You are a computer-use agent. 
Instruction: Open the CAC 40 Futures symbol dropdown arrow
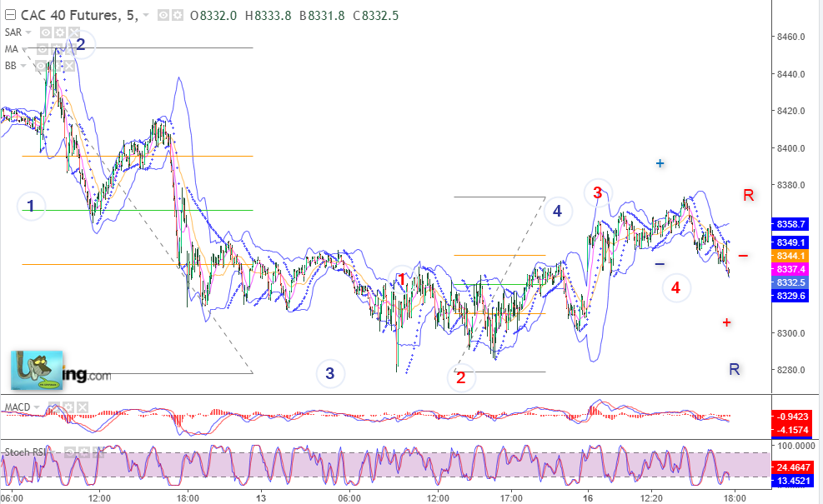point(146,16)
